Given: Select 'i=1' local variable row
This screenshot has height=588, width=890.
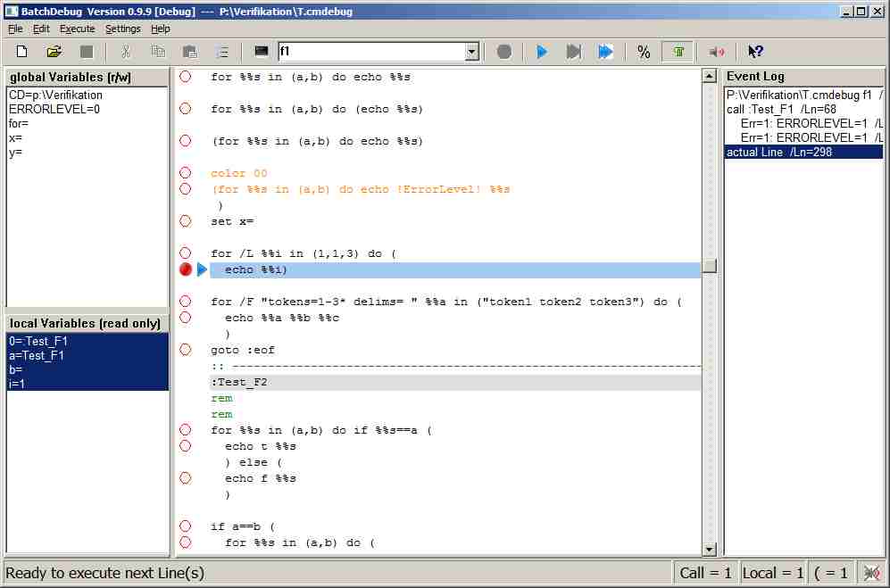Looking at the screenshot, I should 87,384.
